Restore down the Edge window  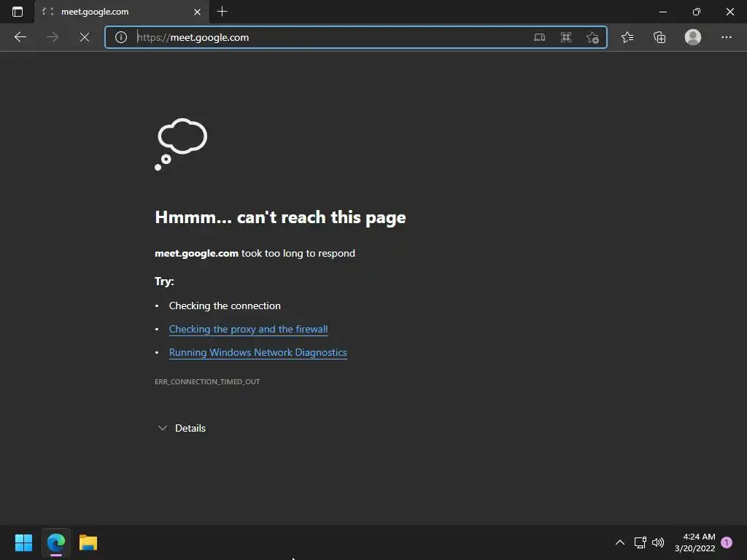(697, 12)
